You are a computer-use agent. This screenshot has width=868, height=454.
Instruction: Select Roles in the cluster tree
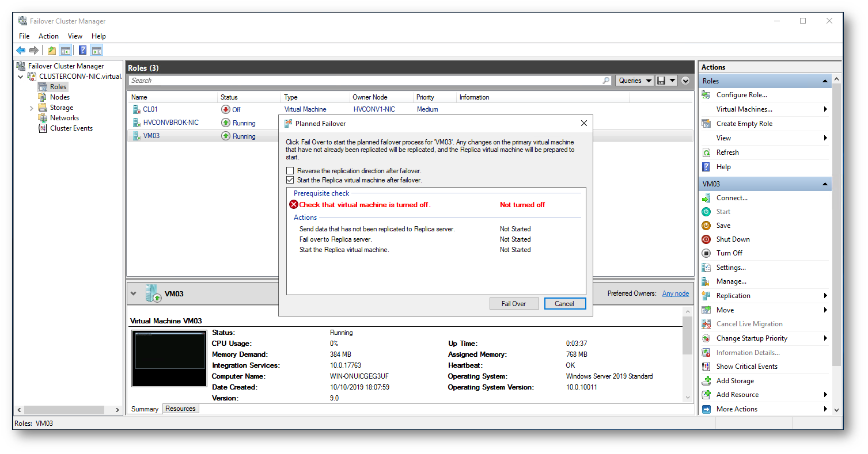tap(58, 87)
